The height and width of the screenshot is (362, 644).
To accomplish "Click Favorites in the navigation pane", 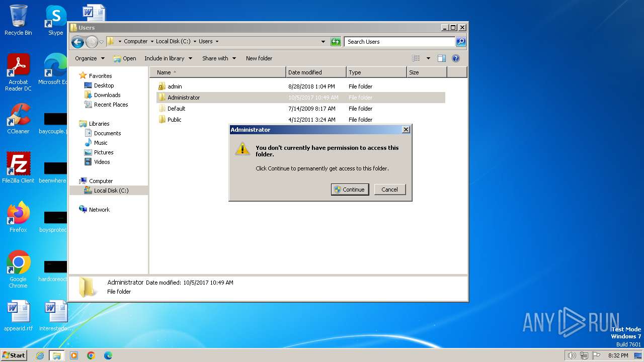I will (x=100, y=76).
